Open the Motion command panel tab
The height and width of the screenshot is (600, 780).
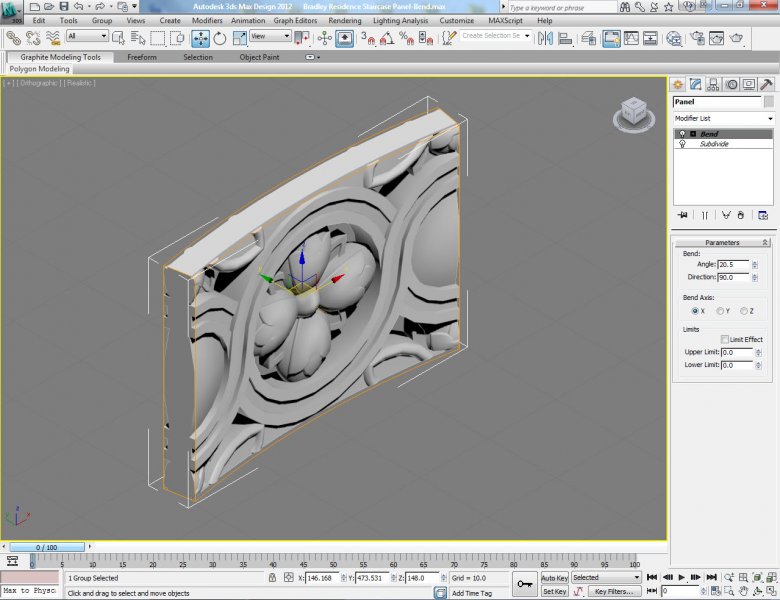coord(731,85)
